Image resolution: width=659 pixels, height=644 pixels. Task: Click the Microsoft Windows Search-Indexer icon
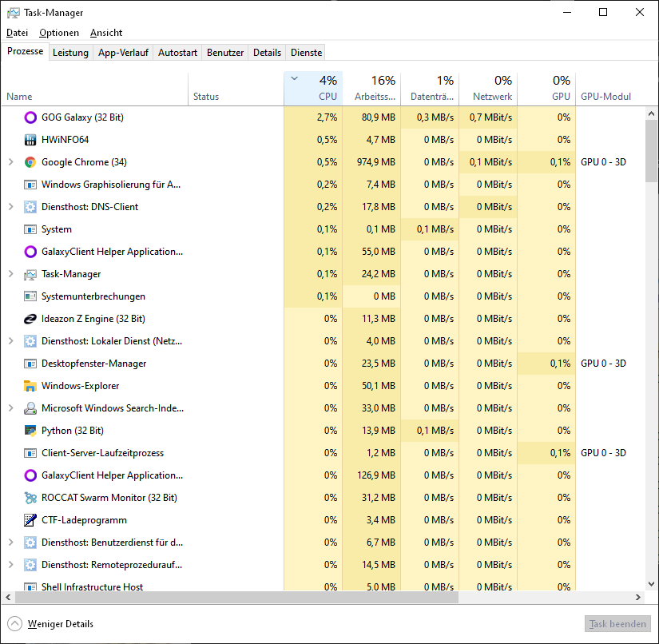click(30, 408)
